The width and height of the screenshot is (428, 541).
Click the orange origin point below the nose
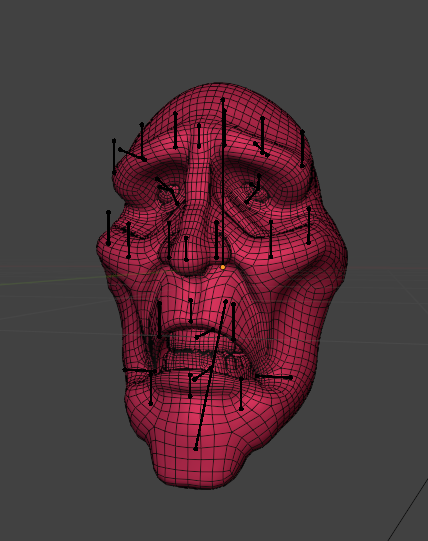(x=223, y=267)
